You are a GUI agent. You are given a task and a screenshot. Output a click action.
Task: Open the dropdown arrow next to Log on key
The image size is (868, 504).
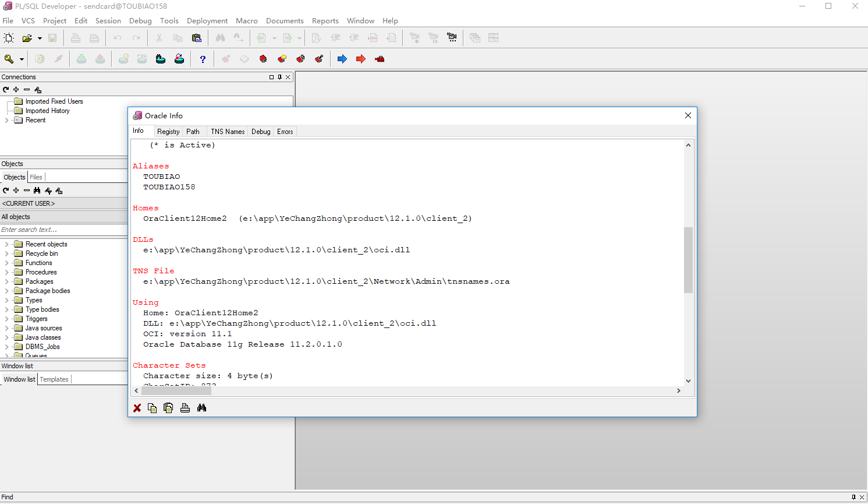(22, 59)
